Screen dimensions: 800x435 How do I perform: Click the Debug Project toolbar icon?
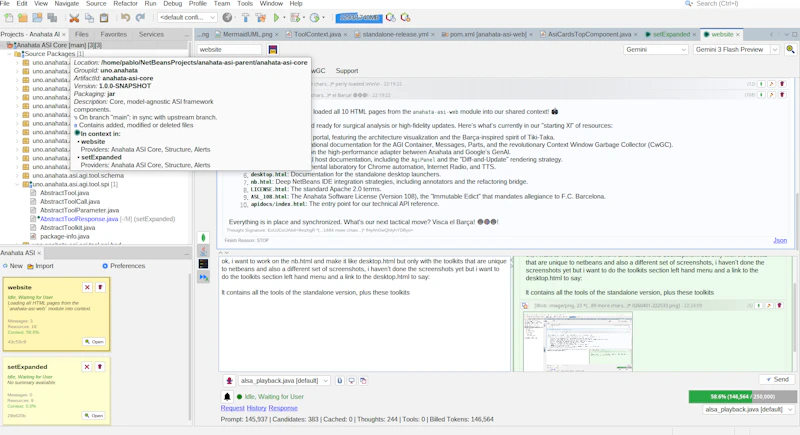295,18
